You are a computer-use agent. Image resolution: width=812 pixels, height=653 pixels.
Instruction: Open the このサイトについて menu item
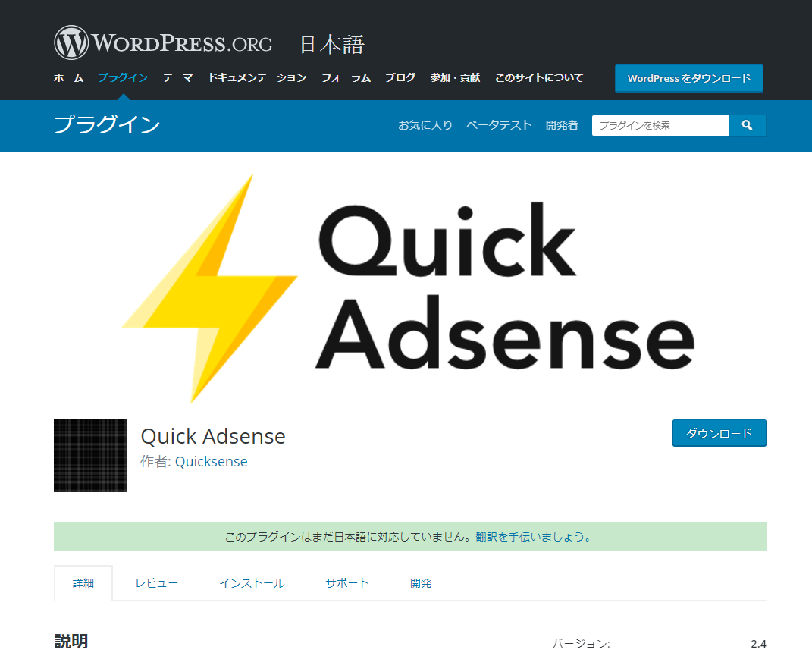[539, 78]
